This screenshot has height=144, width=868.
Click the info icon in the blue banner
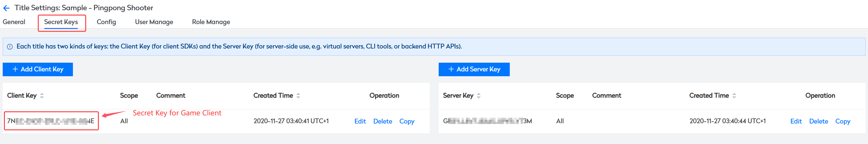10,47
